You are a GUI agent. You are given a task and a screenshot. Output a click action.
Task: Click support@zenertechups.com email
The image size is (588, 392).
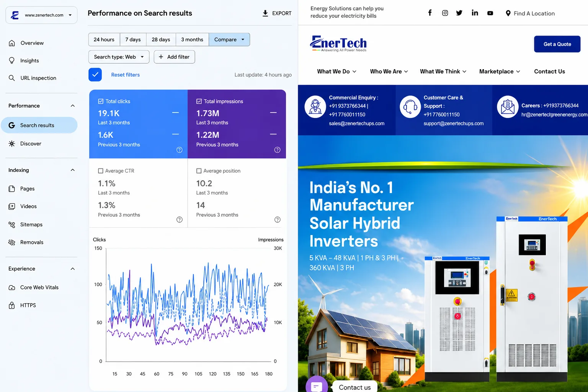(x=454, y=124)
